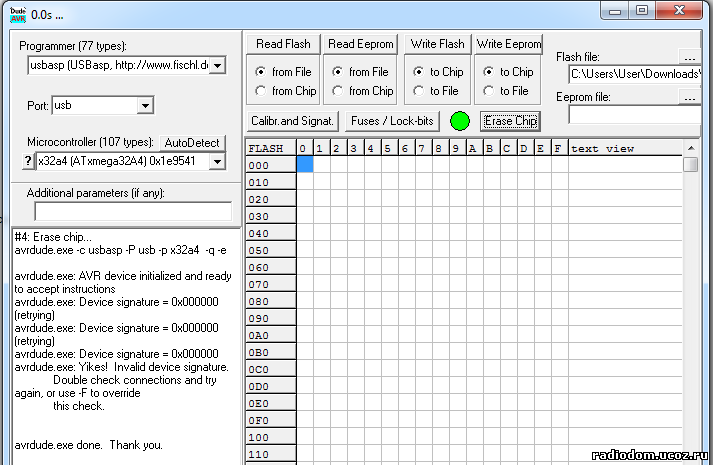
Task: Open the Microcontroller type dropdown
Action: pyautogui.click(x=217, y=161)
